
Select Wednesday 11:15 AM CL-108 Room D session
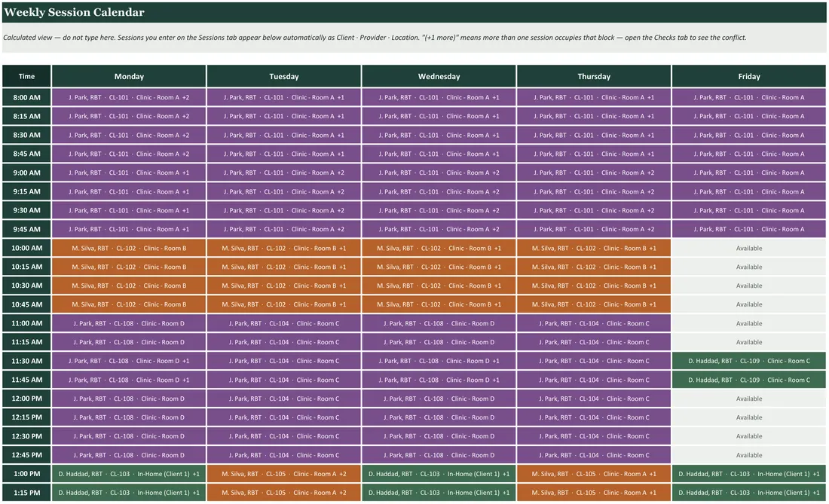point(439,342)
